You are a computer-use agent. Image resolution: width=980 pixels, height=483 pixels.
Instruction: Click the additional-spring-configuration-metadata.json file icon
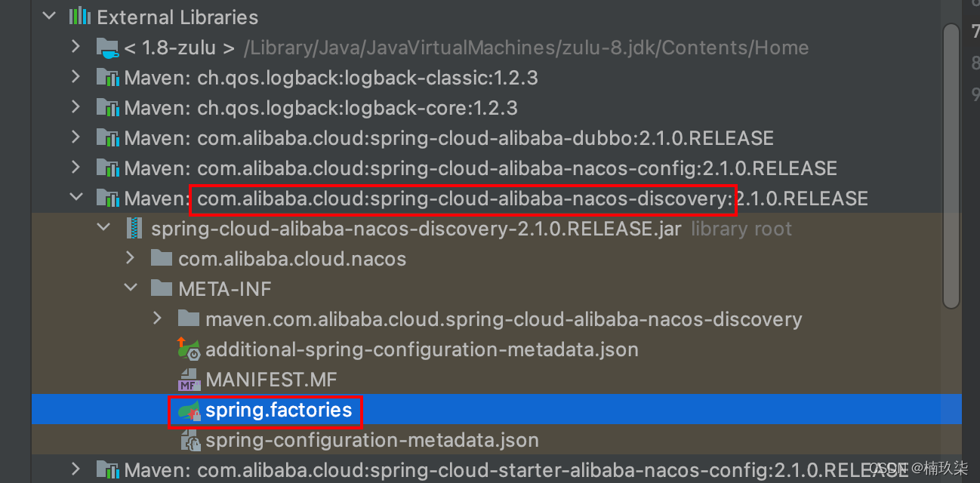[x=188, y=349]
